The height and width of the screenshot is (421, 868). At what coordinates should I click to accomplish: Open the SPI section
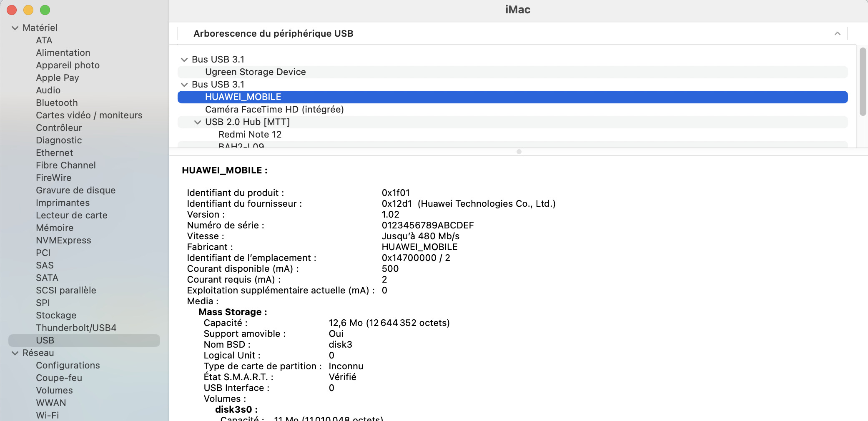point(43,303)
